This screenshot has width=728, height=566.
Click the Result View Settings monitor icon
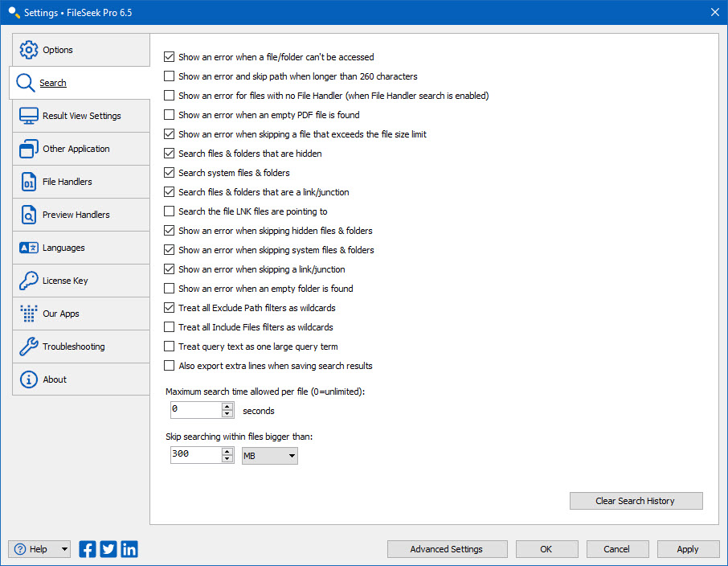click(28, 116)
